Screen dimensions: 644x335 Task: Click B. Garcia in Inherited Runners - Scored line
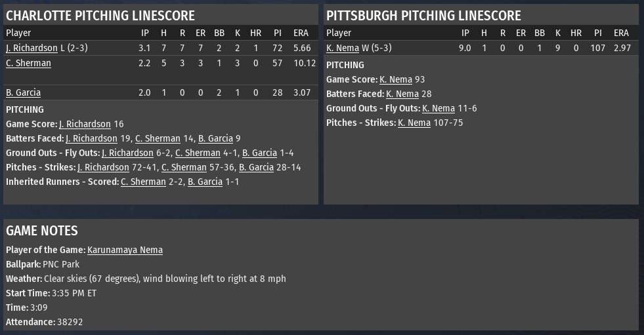tap(205, 182)
